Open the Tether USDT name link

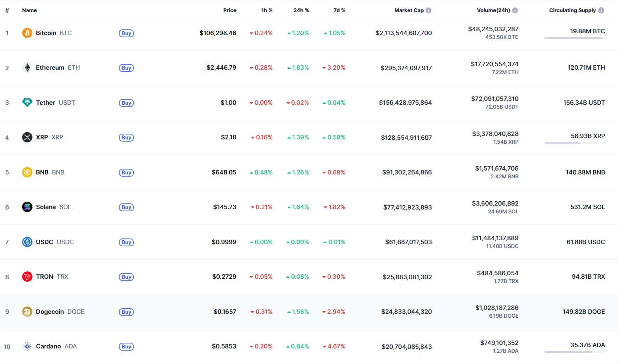[x=55, y=103]
